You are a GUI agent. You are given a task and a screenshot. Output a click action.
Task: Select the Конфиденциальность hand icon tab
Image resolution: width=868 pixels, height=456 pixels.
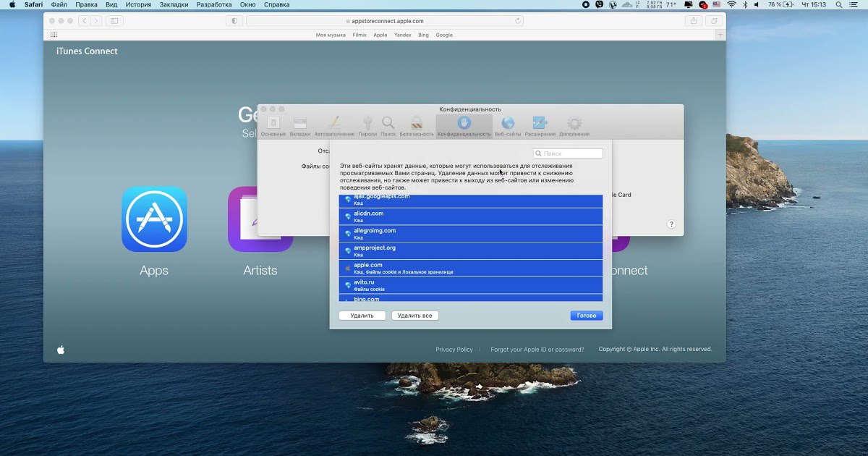point(464,127)
